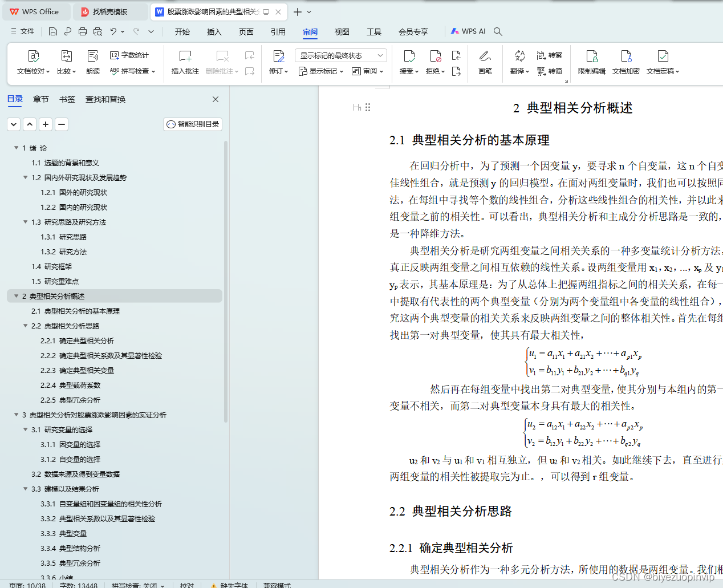The image size is (723, 588).
Task: Open the 显示标记的最终状态 dropdown
Action: coord(341,55)
